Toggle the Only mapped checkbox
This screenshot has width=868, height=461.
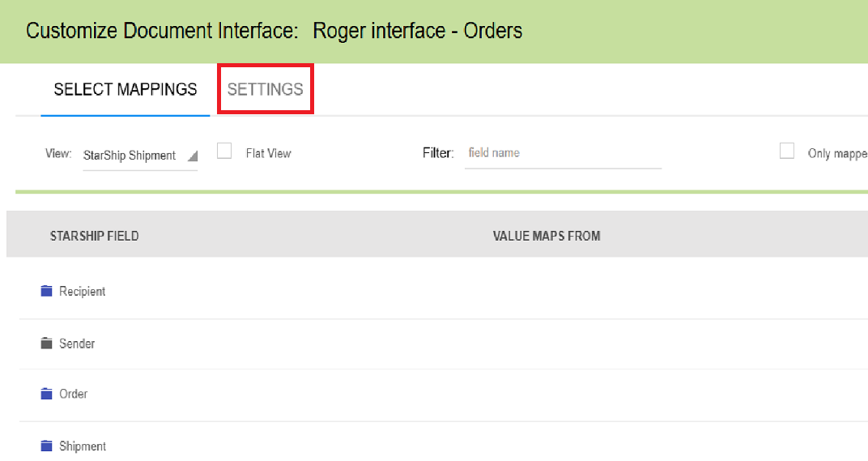tap(786, 152)
